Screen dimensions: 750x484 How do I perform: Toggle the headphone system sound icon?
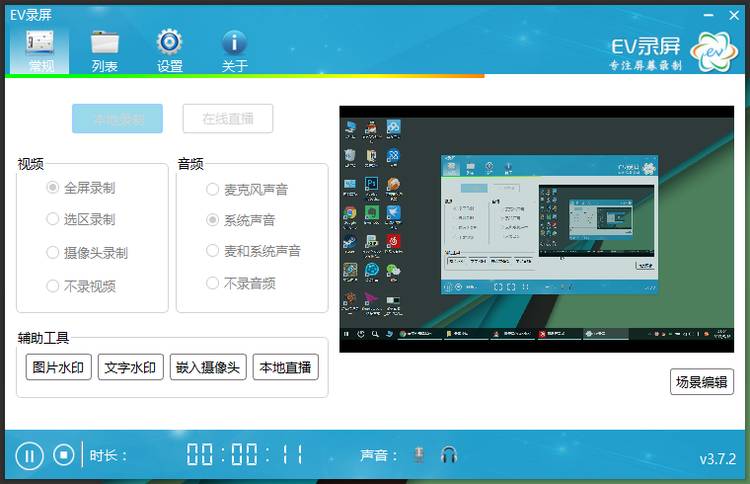pyautogui.click(x=449, y=455)
